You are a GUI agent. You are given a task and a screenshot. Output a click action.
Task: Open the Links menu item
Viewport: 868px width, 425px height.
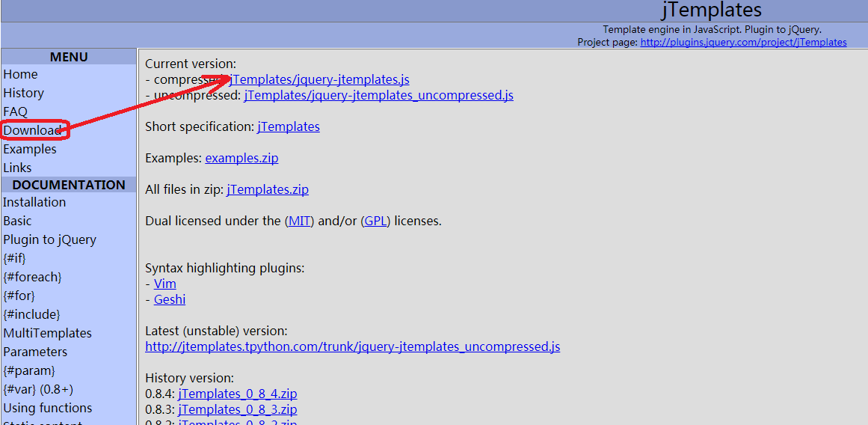tap(17, 168)
